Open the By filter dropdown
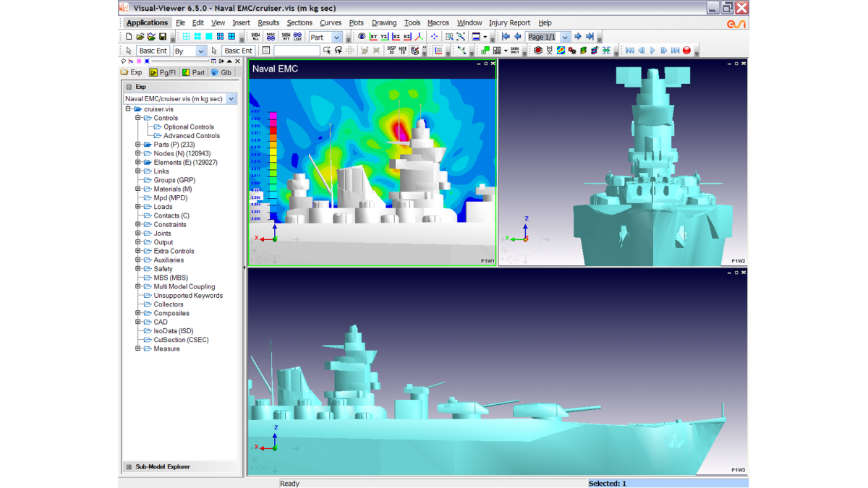Screen dimensions: 868x488 pos(200,51)
